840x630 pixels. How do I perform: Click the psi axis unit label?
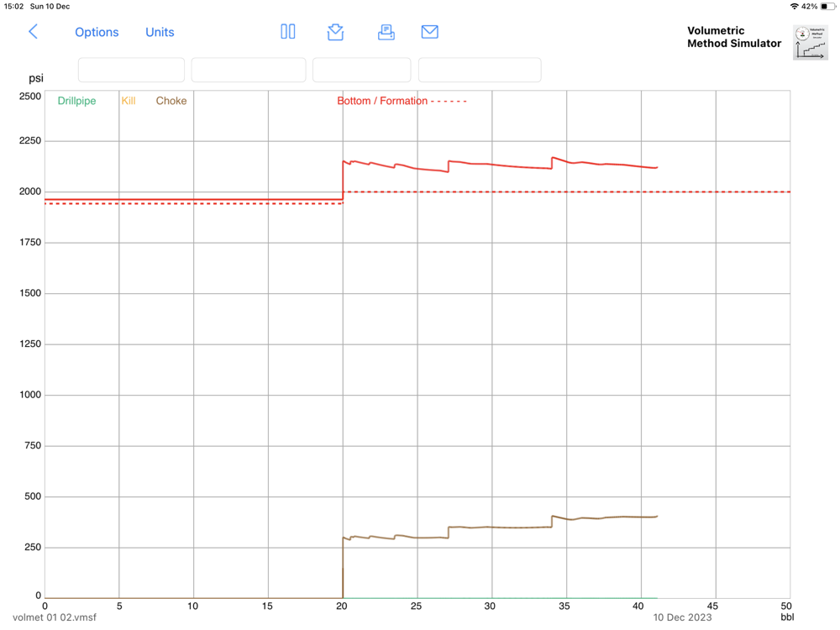36,78
